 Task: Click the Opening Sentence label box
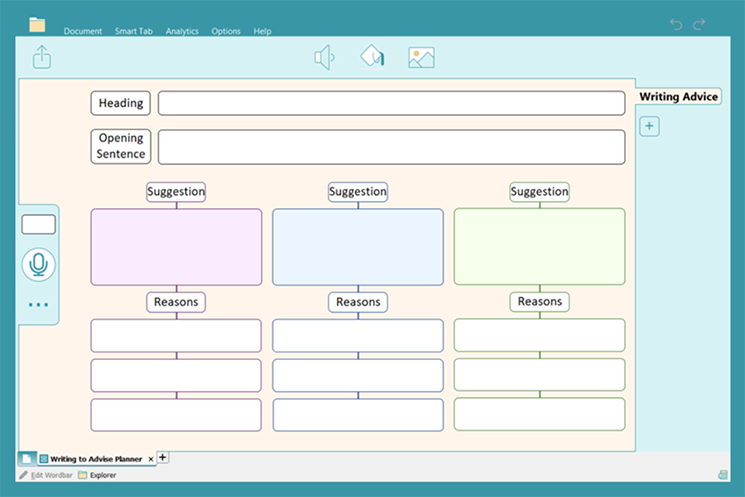tap(121, 146)
